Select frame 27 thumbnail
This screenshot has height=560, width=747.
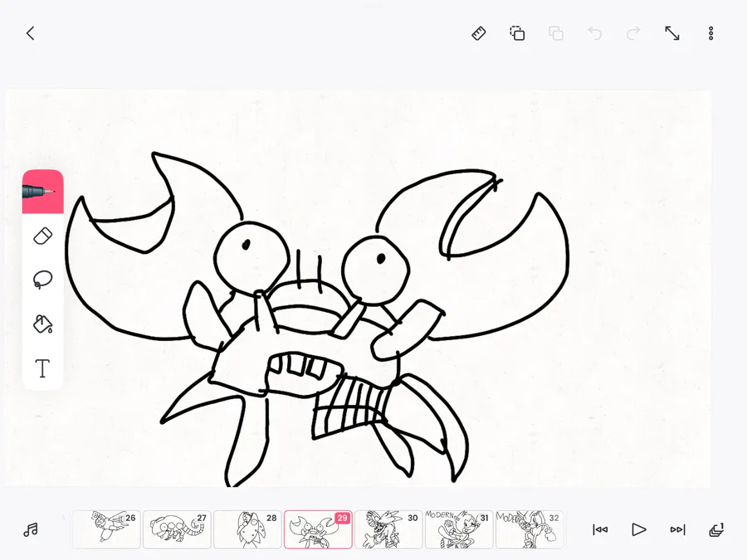click(x=177, y=529)
